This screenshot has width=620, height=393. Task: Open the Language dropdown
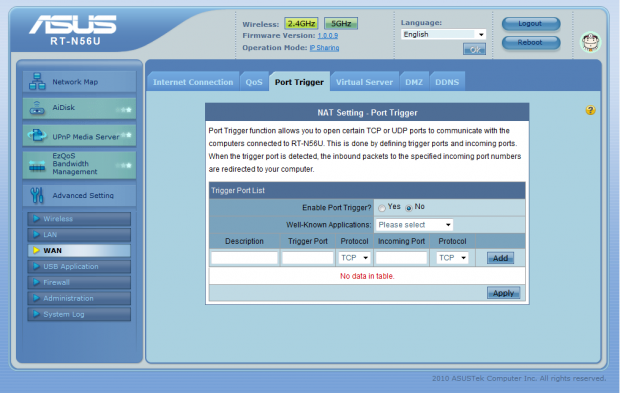[443, 34]
